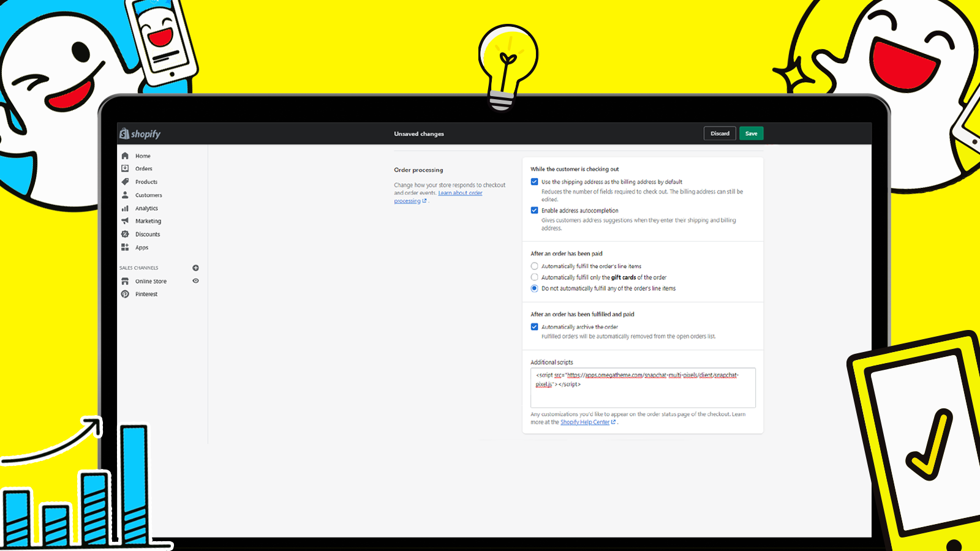Open Customers from the sidebar icon
The height and width of the screenshot is (551, 980).
point(125,195)
